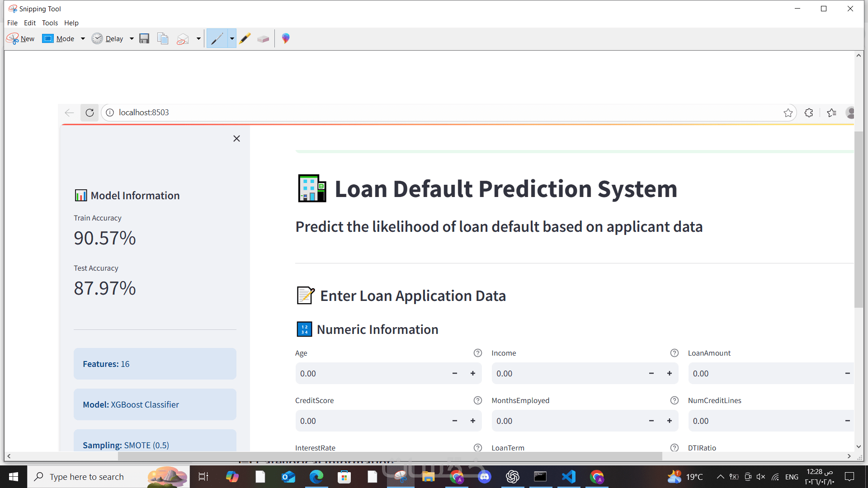Select the Highlighter tool
Image resolution: width=868 pixels, height=488 pixels.
click(x=245, y=38)
